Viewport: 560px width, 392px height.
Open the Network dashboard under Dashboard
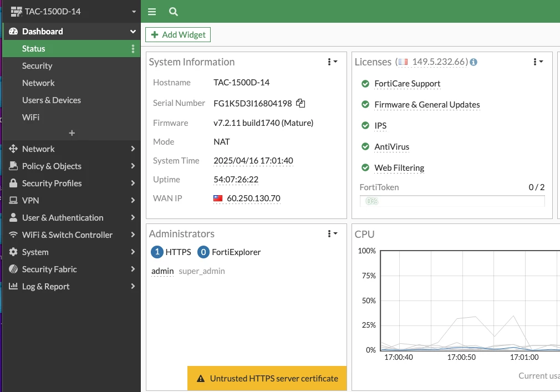pos(72,83)
